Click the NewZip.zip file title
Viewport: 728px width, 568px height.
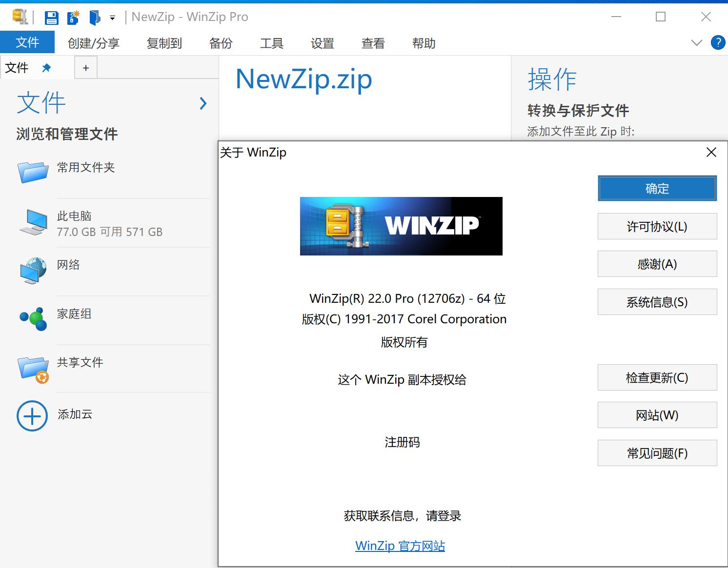pos(303,79)
